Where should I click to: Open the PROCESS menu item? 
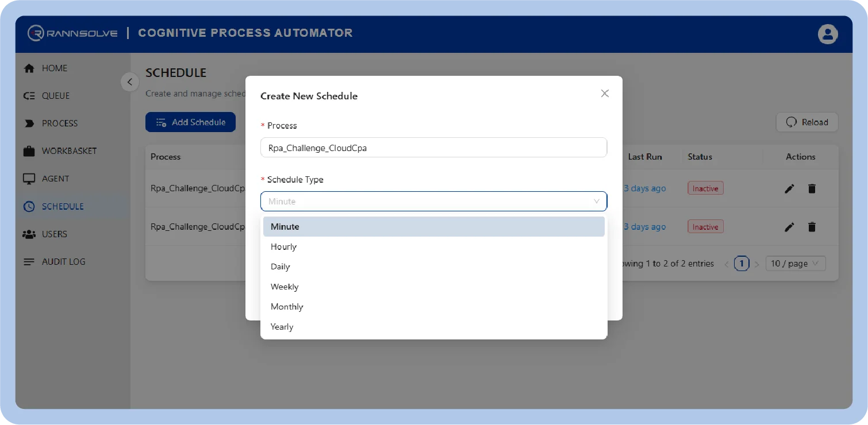pyautogui.click(x=60, y=123)
